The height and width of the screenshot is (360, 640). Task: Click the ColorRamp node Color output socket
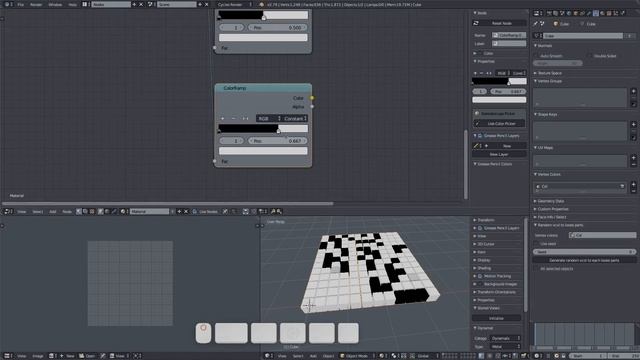(x=312, y=98)
